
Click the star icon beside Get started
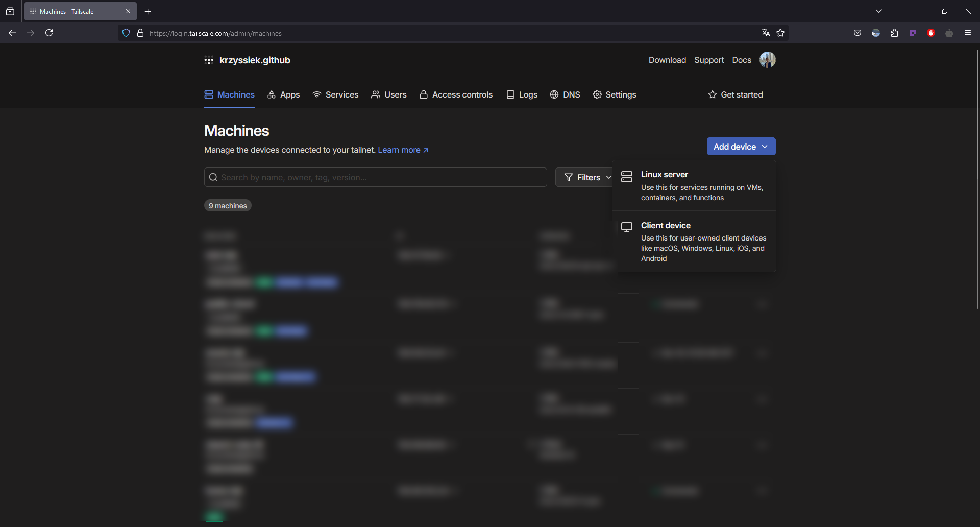pyautogui.click(x=713, y=94)
